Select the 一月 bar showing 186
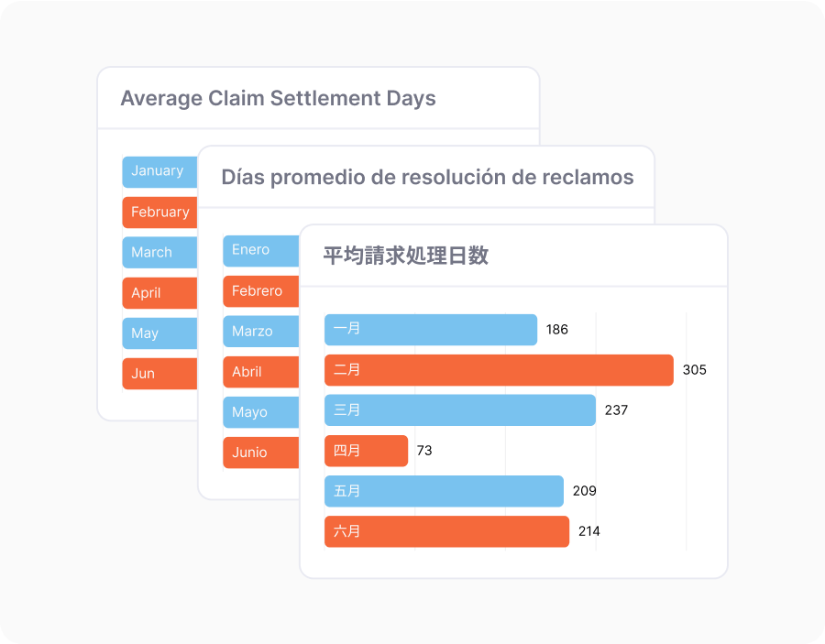 pos(430,330)
